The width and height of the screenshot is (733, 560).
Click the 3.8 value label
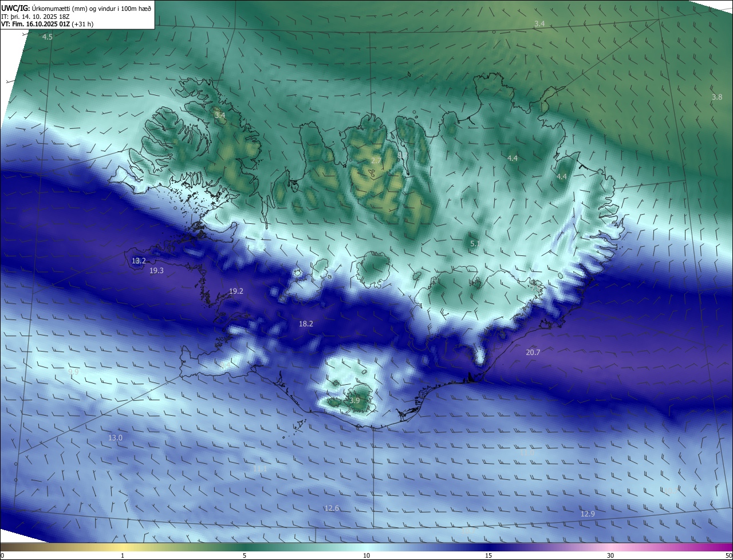pyautogui.click(x=717, y=97)
